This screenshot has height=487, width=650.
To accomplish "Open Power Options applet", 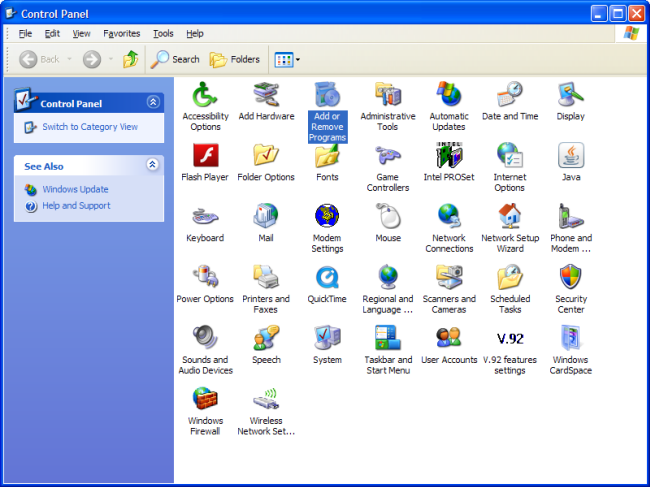I will click(x=205, y=284).
